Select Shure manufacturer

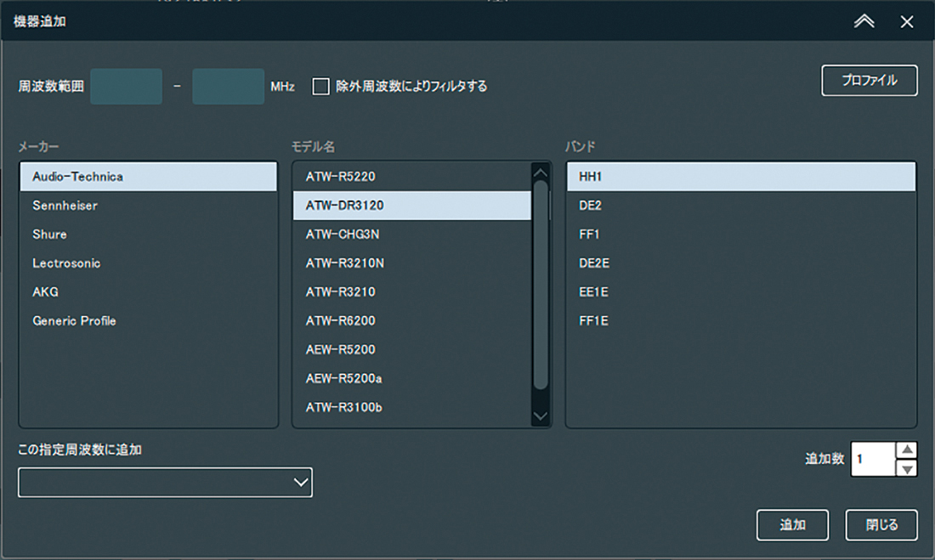click(149, 235)
